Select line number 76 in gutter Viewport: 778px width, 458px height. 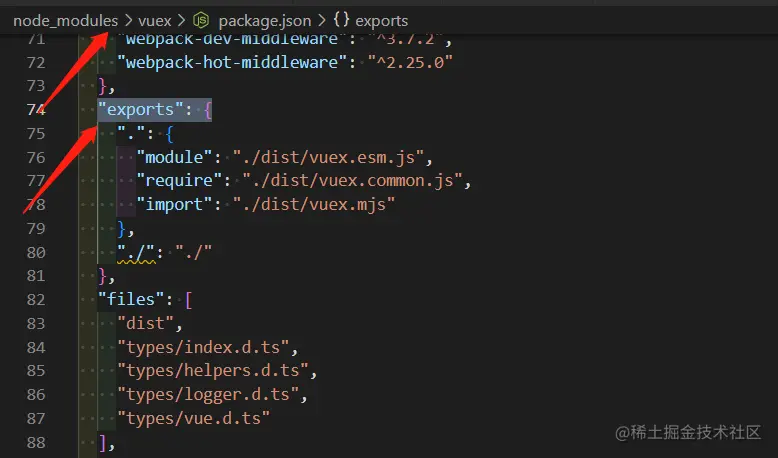point(36,157)
